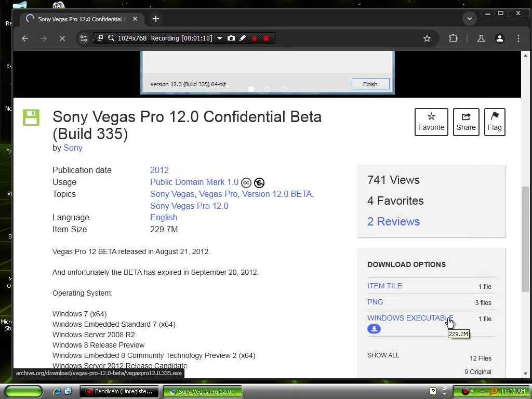Take a screenshot with the Bandicam camera icon
Viewport: 532px width, 399px height.
(231, 38)
